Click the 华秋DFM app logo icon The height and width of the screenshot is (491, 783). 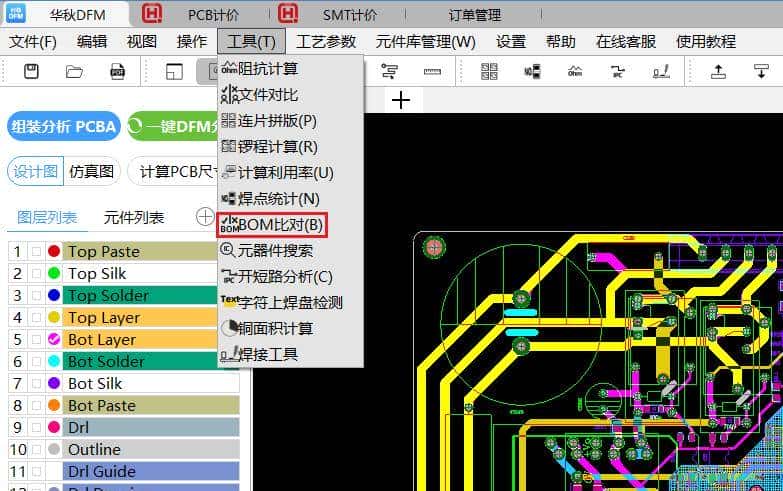15,14
